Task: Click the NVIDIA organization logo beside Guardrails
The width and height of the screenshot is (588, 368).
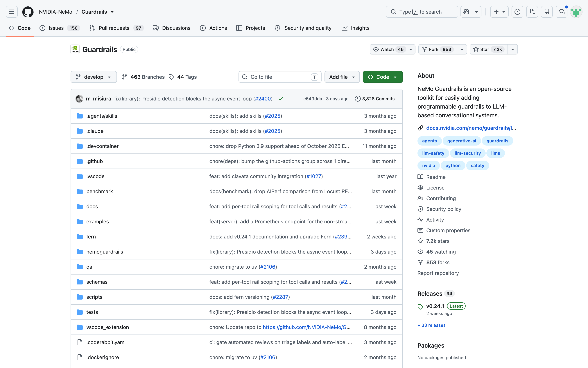Action: point(75,49)
